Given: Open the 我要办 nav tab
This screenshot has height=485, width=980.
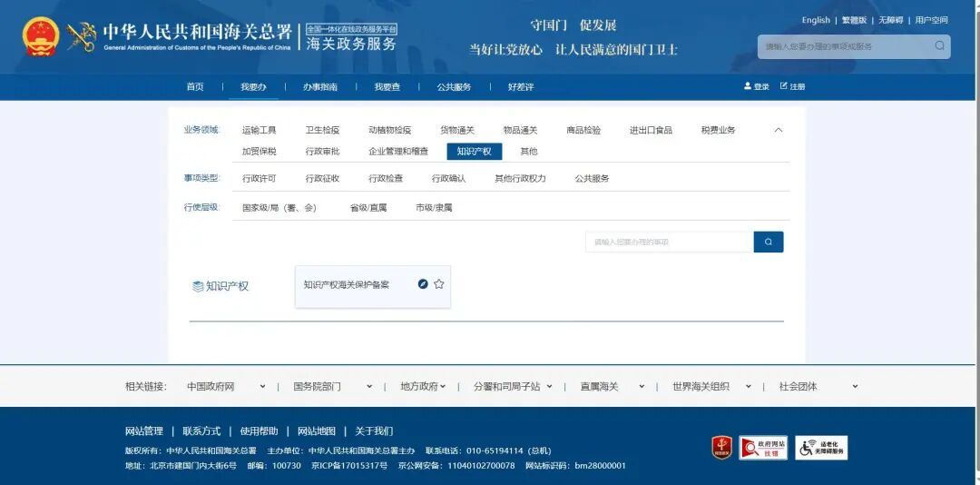Looking at the screenshot, I should (x=253, y=87).
